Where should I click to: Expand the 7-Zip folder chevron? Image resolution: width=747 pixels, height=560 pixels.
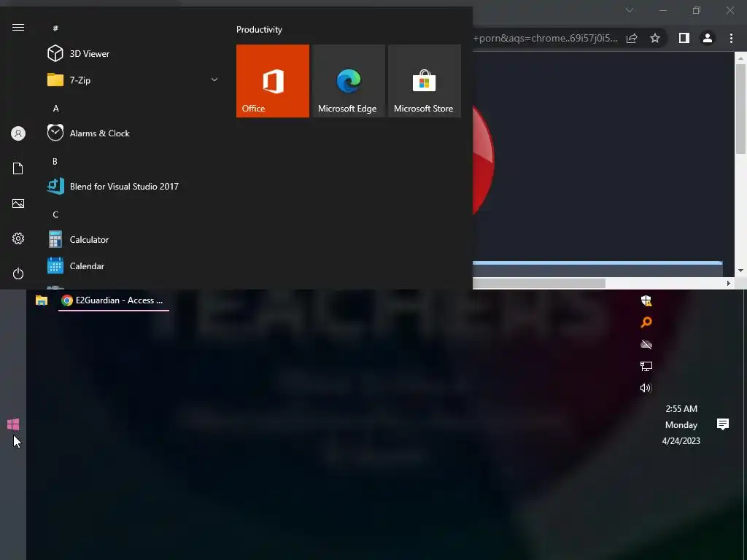click(x=214, y=79)
